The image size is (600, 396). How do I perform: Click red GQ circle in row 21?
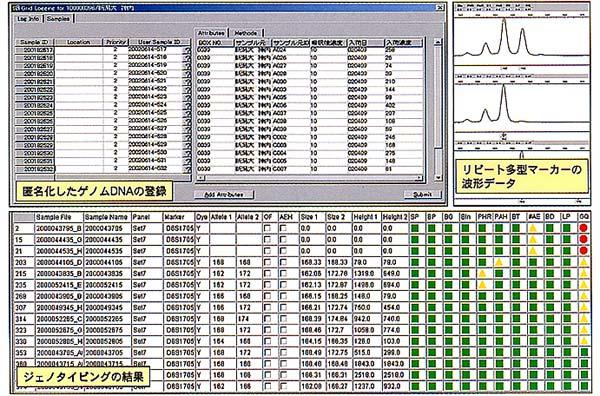point(584,251)
